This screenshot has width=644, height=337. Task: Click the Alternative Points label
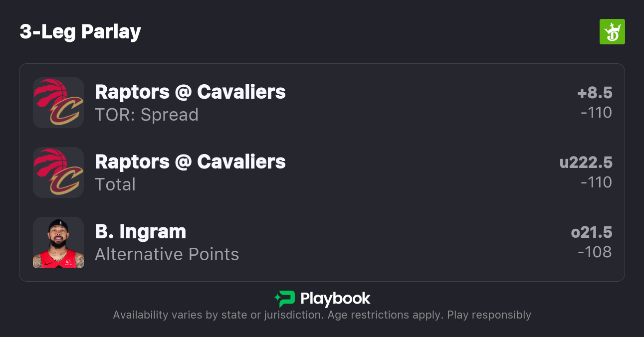pyautogui.click(x=167, y=254)
